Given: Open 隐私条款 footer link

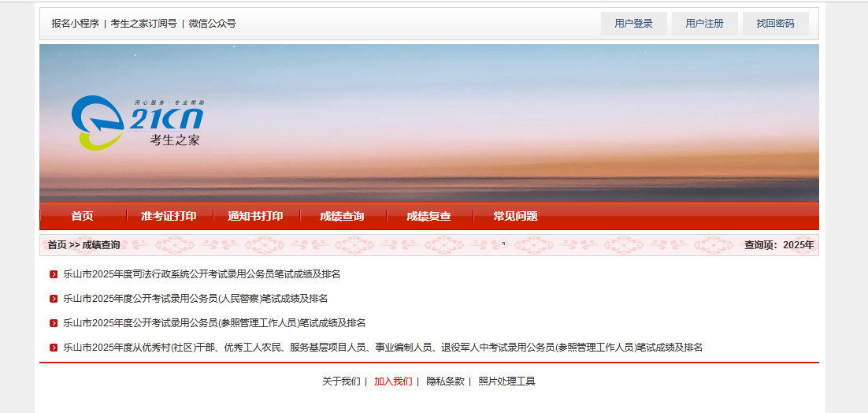Looking at the screenshot, I should [x=445, y=381].
